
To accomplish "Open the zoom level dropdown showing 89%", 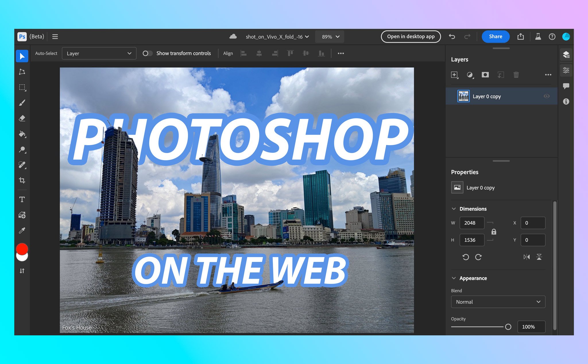I will [x=329, y=36].
